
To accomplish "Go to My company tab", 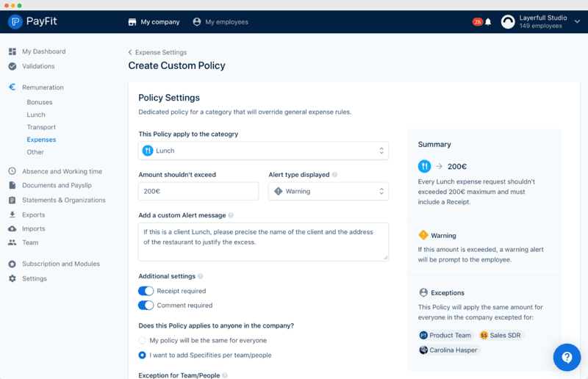I will (x=154, y=22).
